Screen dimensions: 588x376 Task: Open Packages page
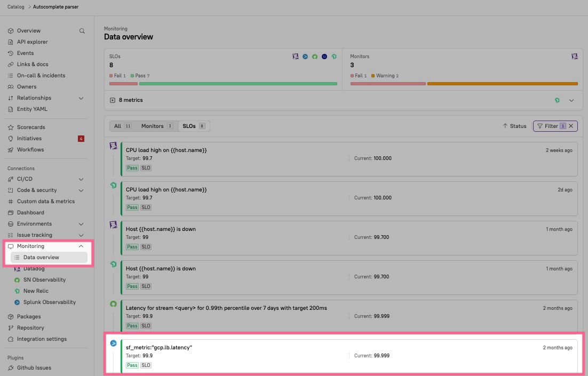pos(28,316)
